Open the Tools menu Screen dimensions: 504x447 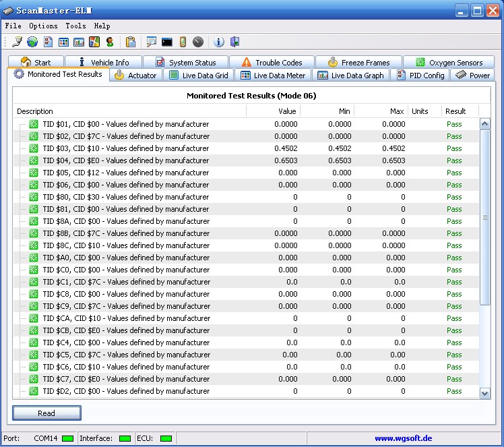[75, 26]
